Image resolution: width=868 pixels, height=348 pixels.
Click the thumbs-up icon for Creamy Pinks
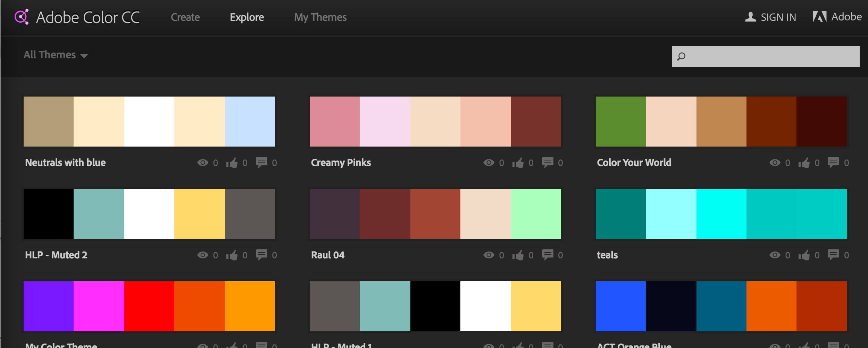(518, 163)
